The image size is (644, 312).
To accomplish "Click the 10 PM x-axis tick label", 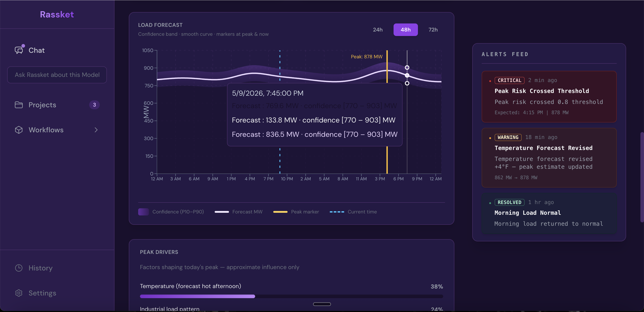I will tap(287, 179).
